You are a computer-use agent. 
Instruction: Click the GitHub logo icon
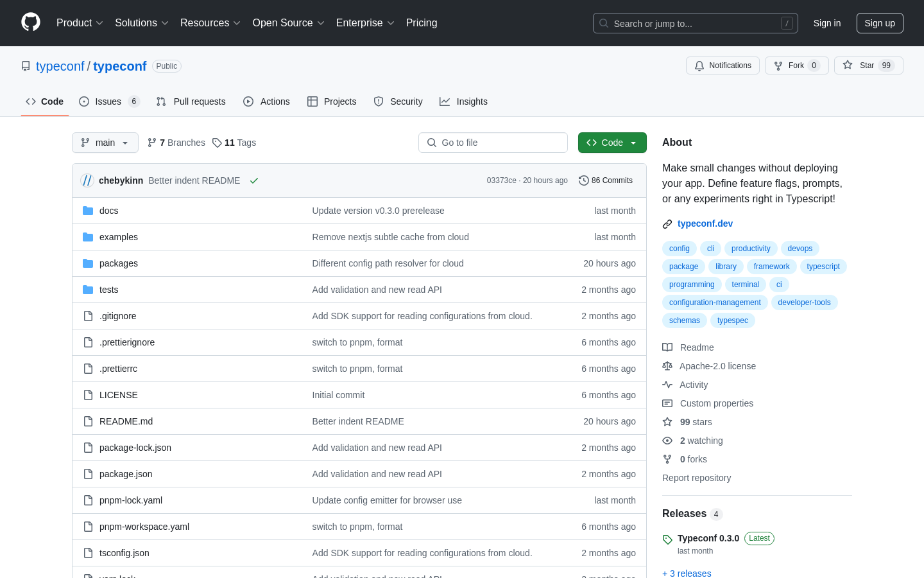point(31,22)
